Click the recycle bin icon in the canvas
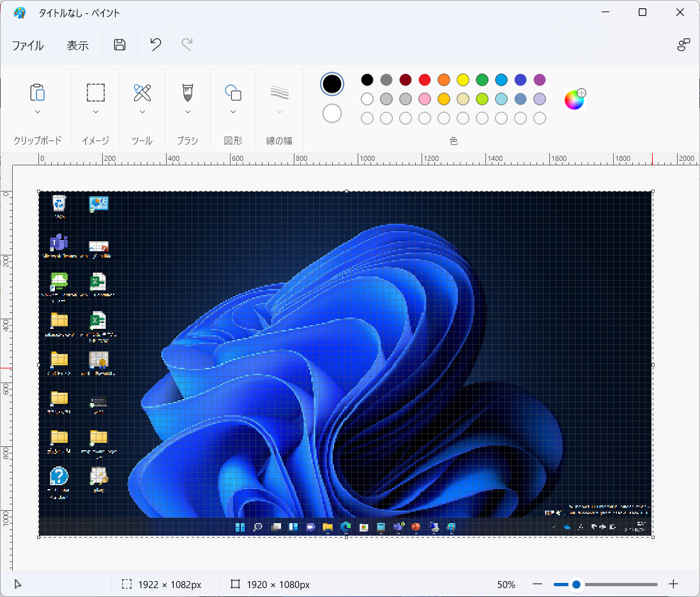 (x=59, y=204)
